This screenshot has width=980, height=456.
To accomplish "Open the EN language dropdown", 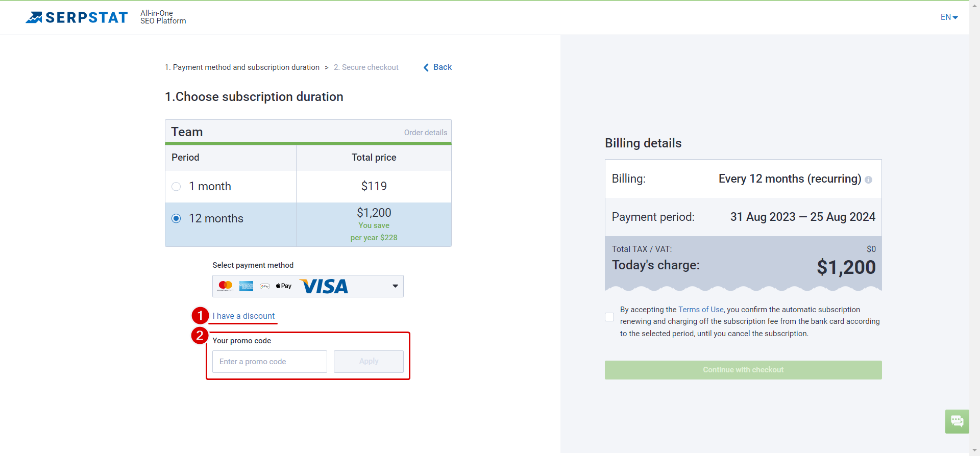I will click(x=949, y=17).
